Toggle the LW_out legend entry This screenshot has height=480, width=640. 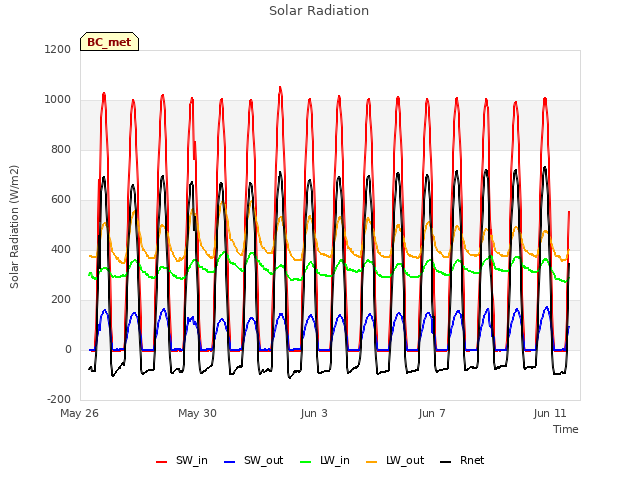395,460
